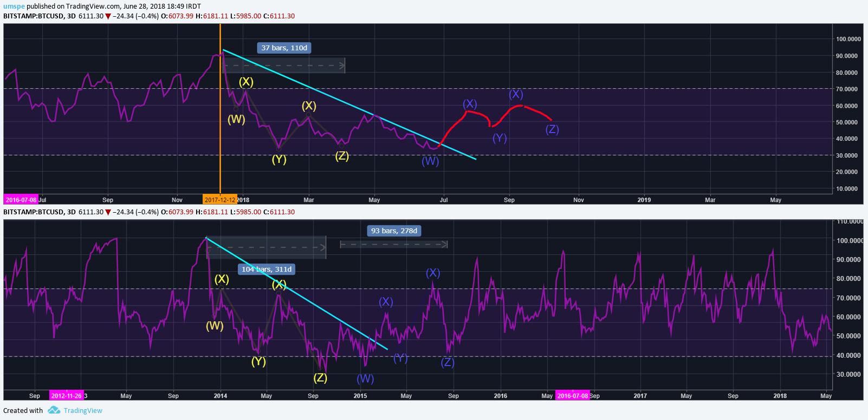The image size is (868, 420).
Task: Click H:6181.11 value in top chart header
Action: (x=212, y=16)
